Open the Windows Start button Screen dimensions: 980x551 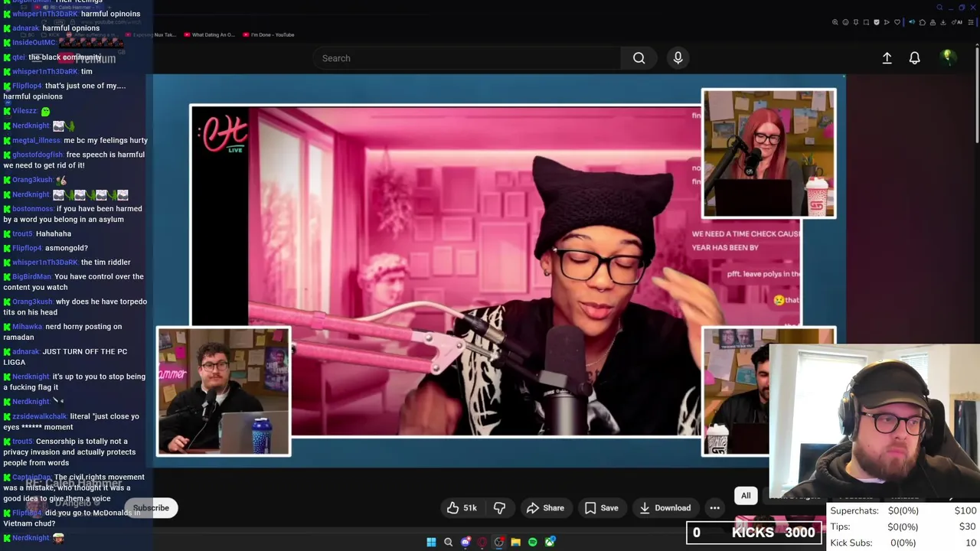point(431,542)
